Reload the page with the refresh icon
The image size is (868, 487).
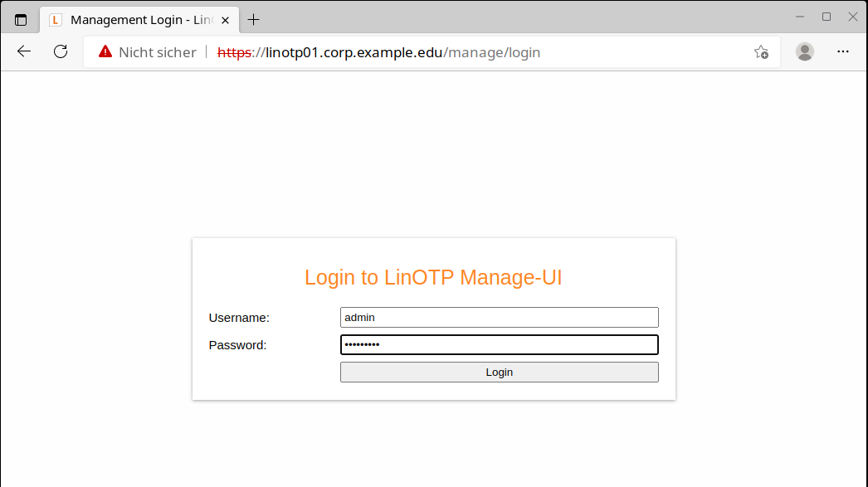tap(61, 51)
